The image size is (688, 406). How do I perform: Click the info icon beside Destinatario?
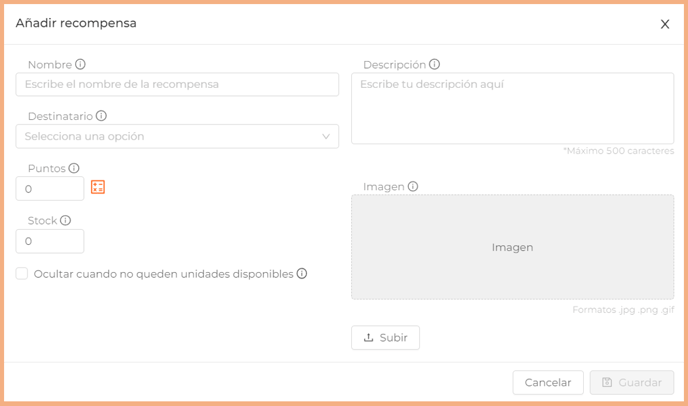coord(101,116)
